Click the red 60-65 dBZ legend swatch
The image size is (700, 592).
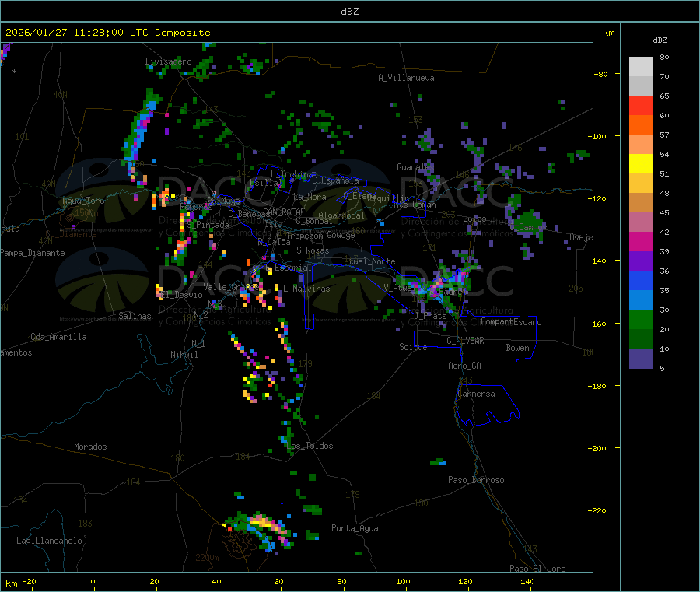[641, 105]
